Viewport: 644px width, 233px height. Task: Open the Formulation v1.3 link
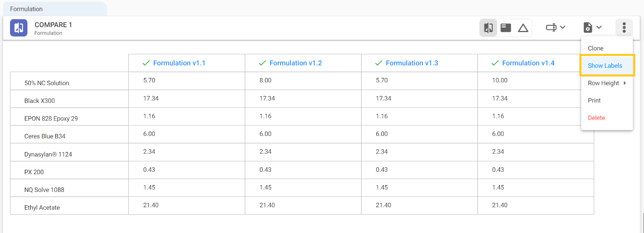point(412,63)
